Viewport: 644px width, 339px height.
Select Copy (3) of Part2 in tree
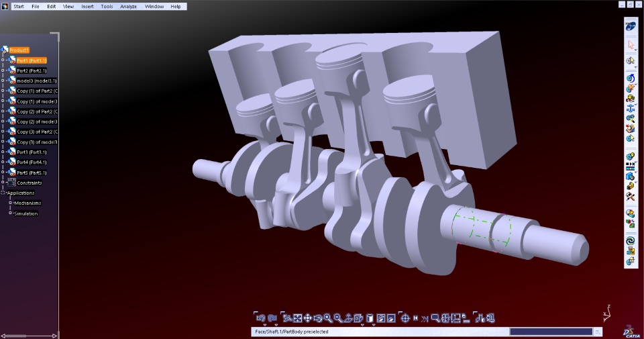(x=37, y=132)
